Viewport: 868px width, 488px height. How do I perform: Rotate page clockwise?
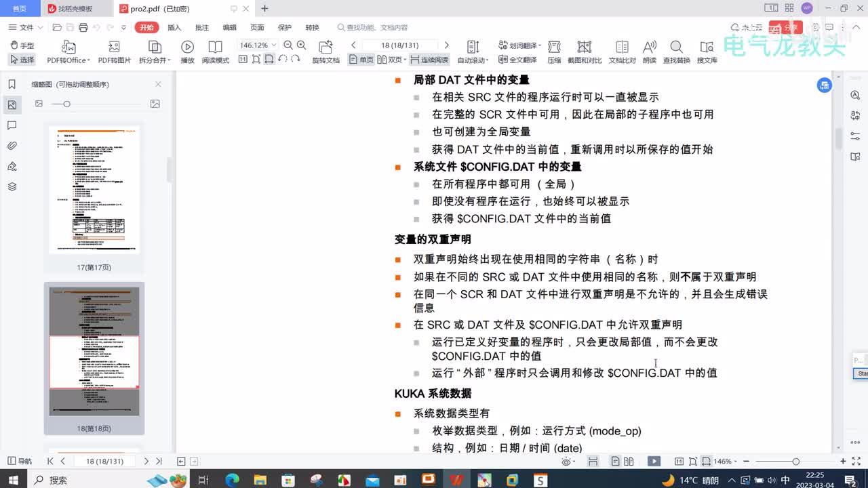point(295,60)
